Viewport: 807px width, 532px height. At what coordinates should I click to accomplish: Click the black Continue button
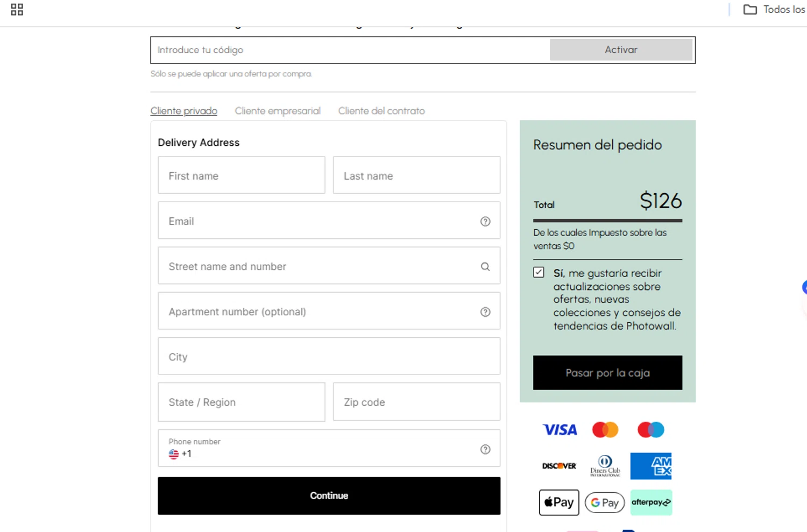pos(329,495)
